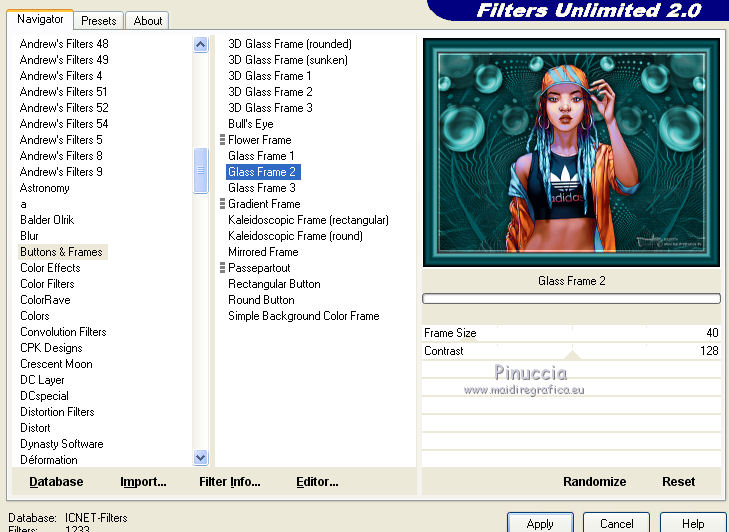Screen dimensions: 729x532
Task: Adjust the Frame Size slider
Action: coord(571,333)
